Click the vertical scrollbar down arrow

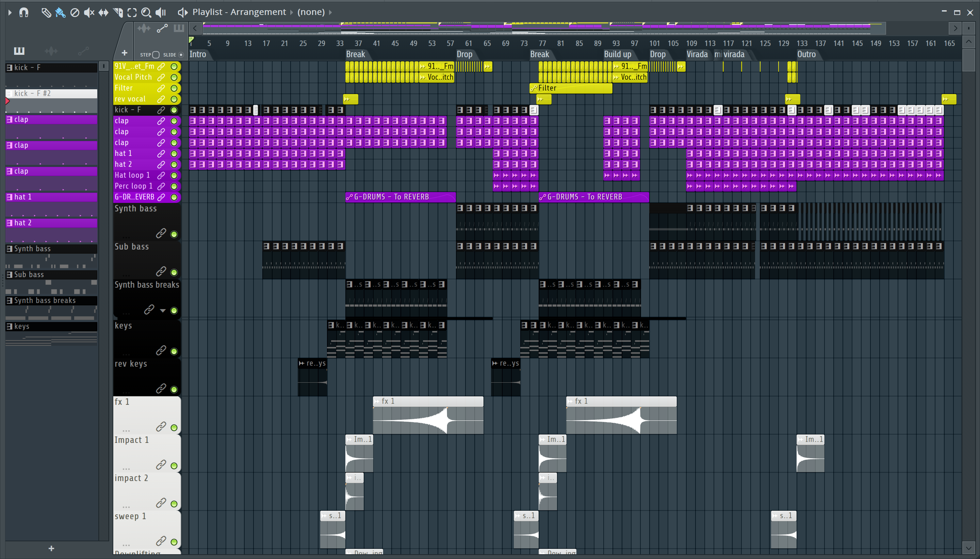(968, 548)
